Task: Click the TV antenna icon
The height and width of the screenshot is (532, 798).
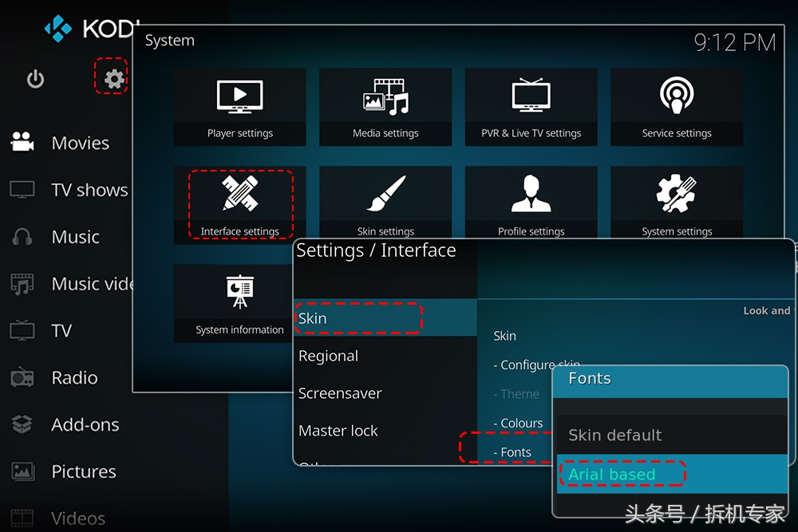Action: click(22, 330)
